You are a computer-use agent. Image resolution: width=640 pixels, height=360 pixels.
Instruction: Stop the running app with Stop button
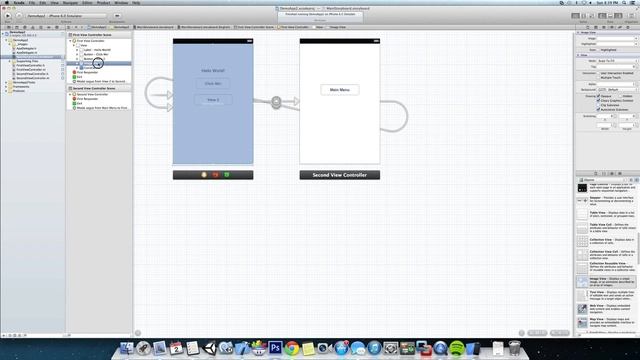[x=19, y=16]
